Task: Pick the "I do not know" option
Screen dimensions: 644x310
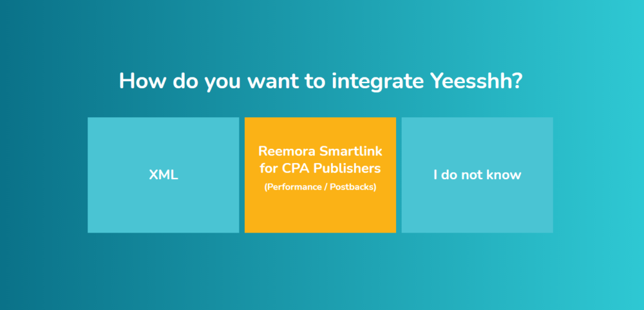Action: pos(477,175)
